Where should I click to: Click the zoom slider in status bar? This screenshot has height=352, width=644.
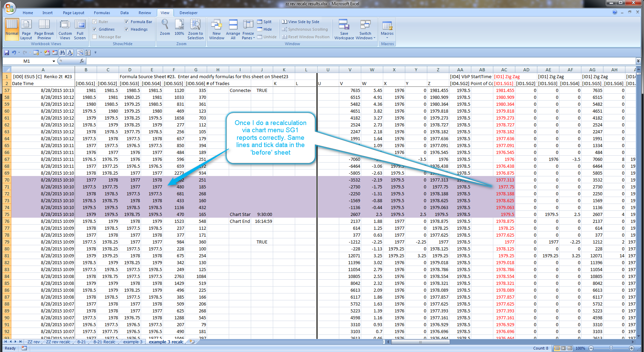coord(611,348)
